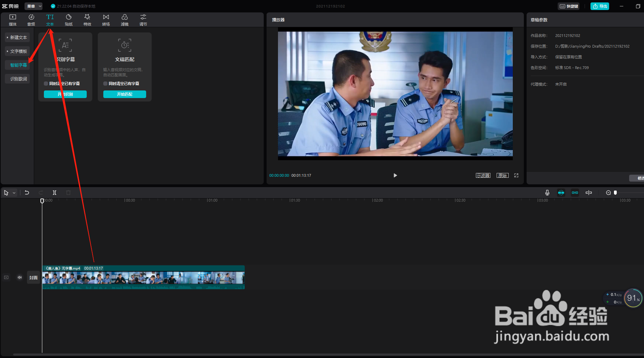Select 识别歌词 in the sidebar
The image size is (644, 358).
click(17, 79)
